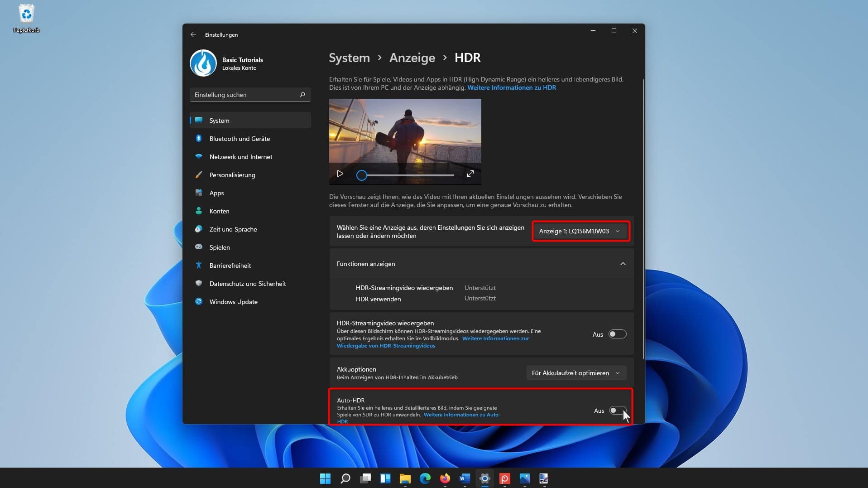
Task: Launch Firefox from the taskbar
Action: click(444, 478)
